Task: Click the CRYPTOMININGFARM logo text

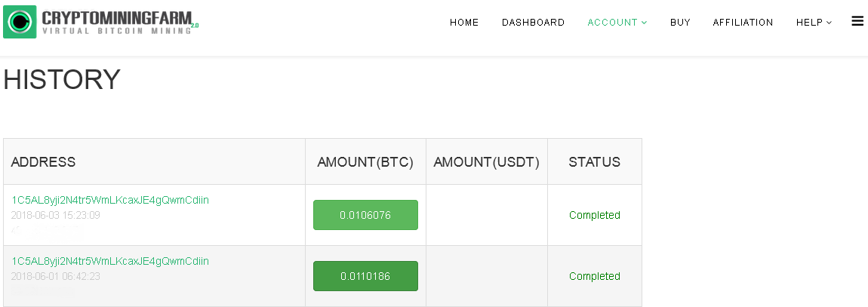Action: coord(117,17)
